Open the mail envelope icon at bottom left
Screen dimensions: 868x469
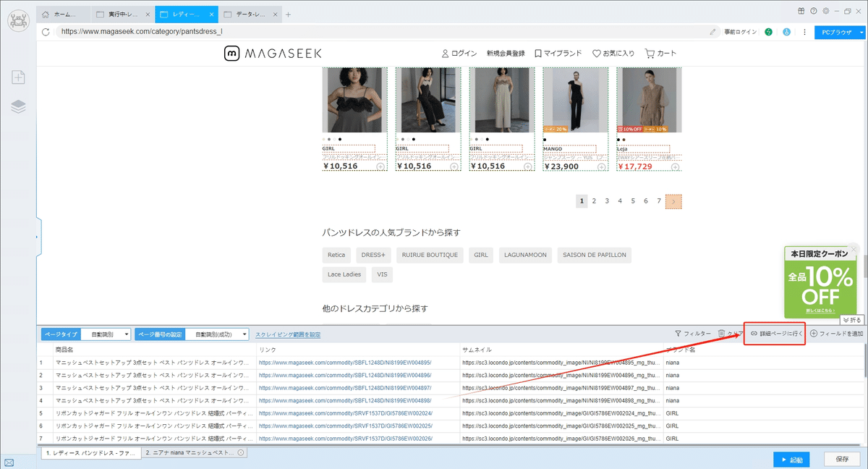point(9,462)
